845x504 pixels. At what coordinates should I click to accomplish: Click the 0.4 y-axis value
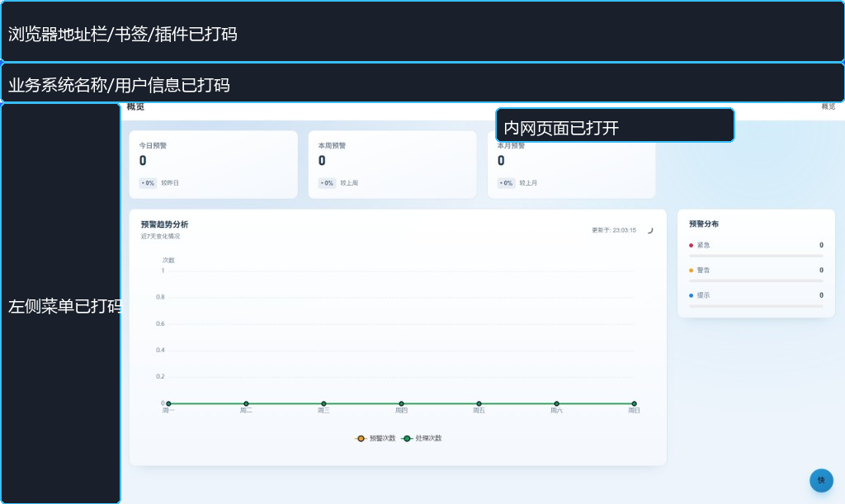pos(160,350)
